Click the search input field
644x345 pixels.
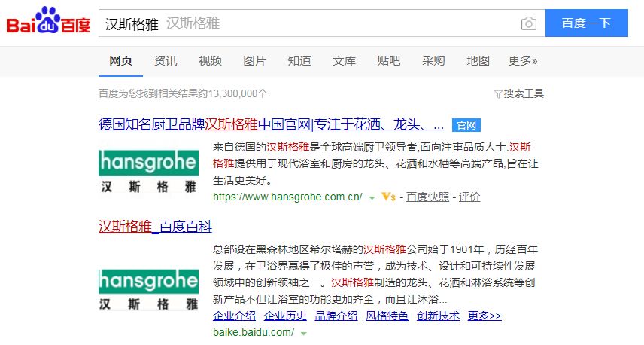tap(308, 23)
